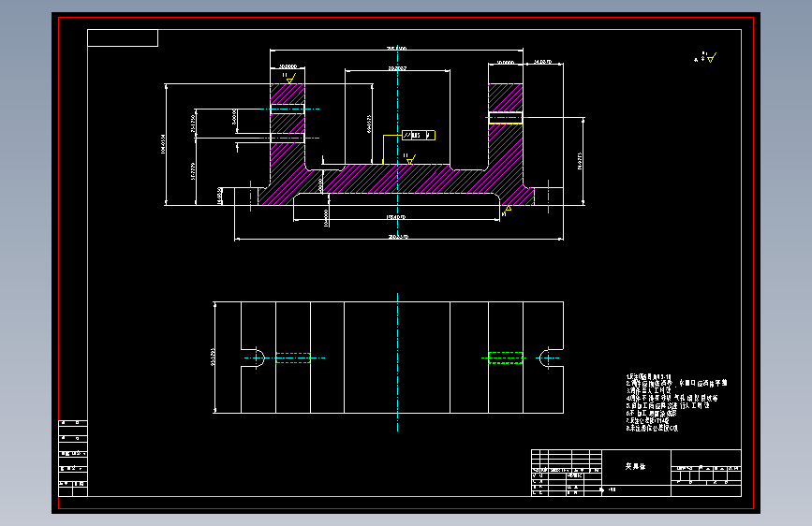Select the right green dashed threaded hole in plan view
Screen dimensions: 812x526
506,358
